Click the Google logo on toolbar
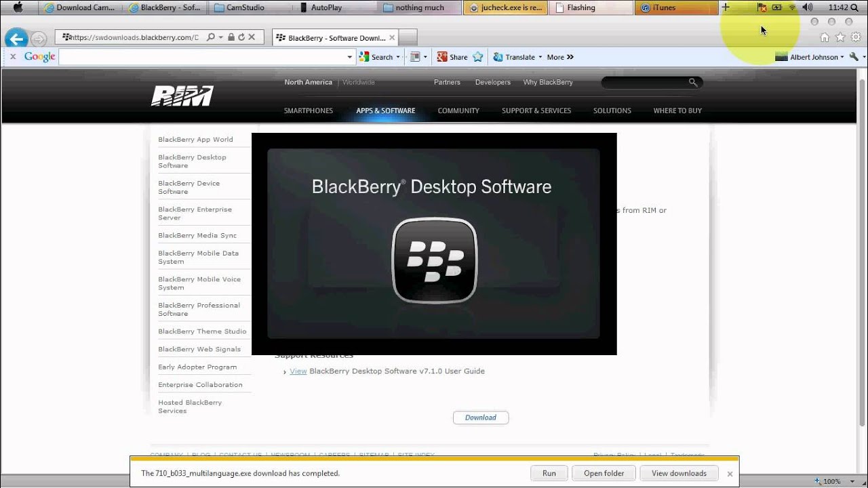868x488 pixels. [x=39, y=57]
